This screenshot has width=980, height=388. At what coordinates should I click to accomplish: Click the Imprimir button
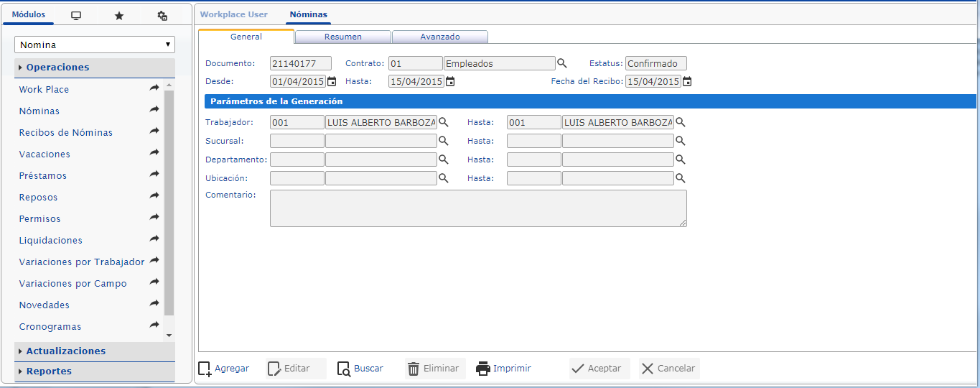point(504,369)
